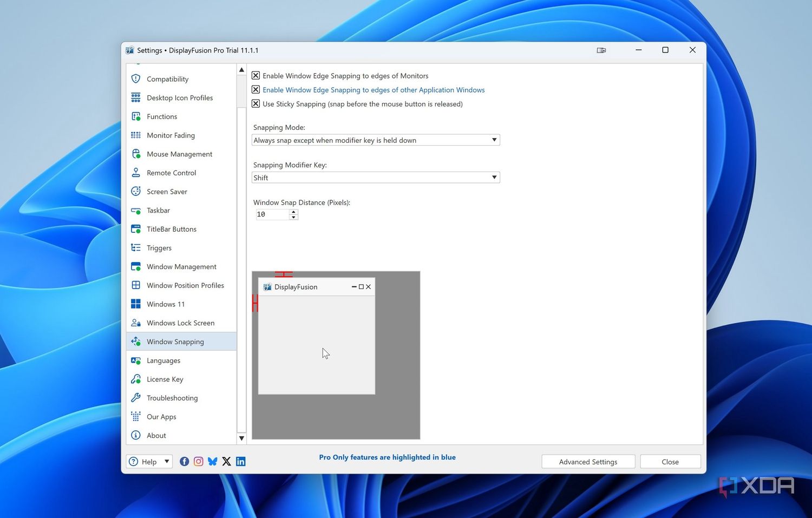Open Advanced Settings
Screen dimensions: 812x518
(588, 461)
